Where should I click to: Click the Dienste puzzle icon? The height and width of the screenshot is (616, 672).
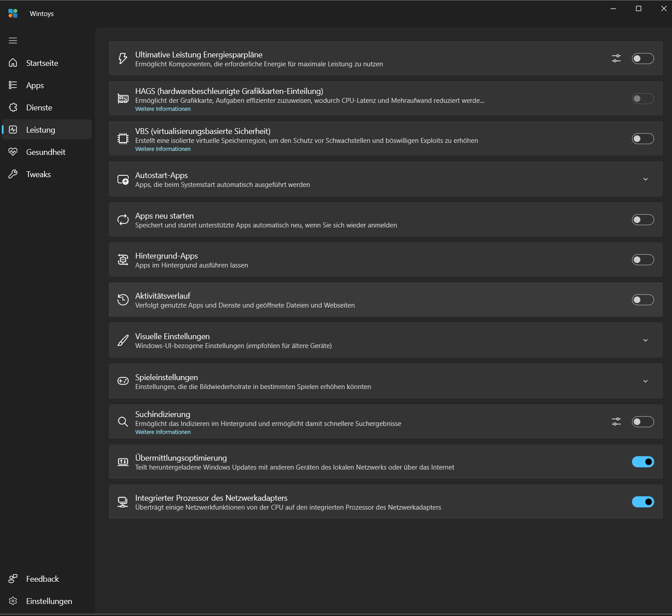click(13, 107)
